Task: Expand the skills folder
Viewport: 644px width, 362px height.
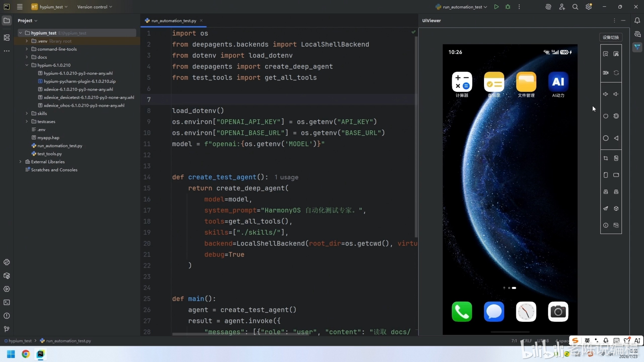Action: pyautogui.click(x=27, y=113)
